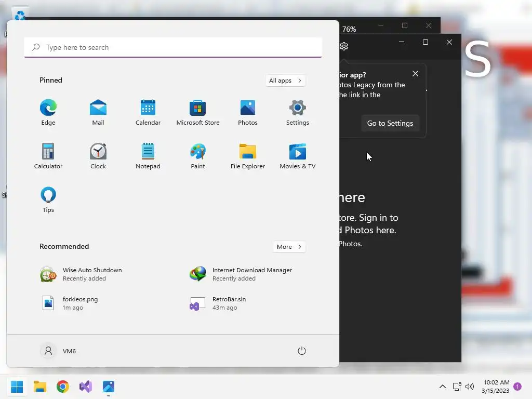Screen dimensions: 532x399
Task: Show hidden icons in system tray
Action: tap(443, 387)
